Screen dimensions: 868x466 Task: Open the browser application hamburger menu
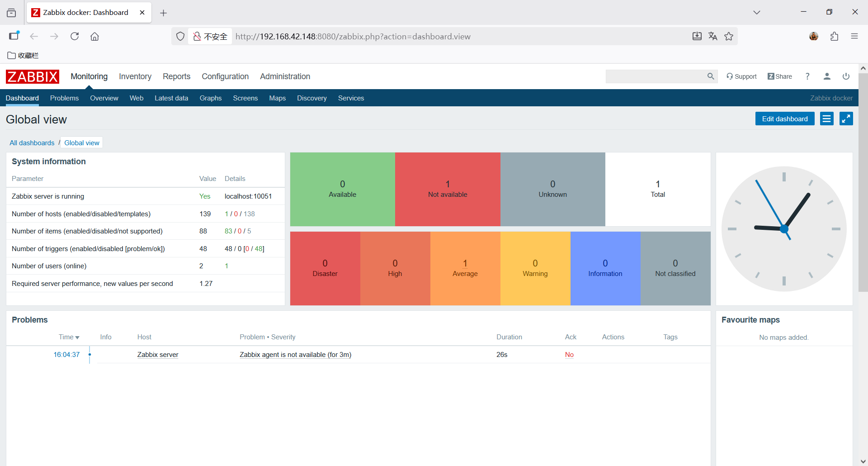[854, 36]
